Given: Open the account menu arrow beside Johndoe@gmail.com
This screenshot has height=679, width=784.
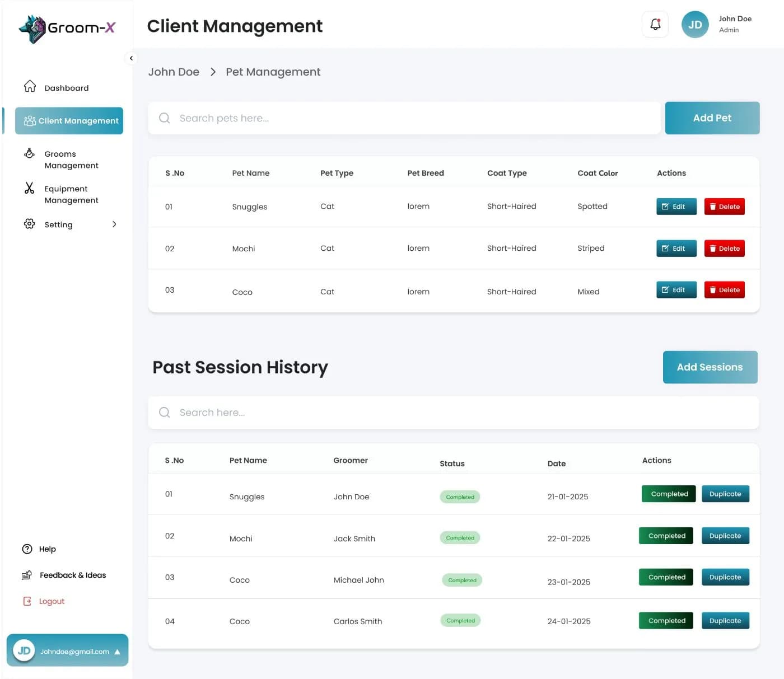Looking at the screenshot, I should point(118,652).
